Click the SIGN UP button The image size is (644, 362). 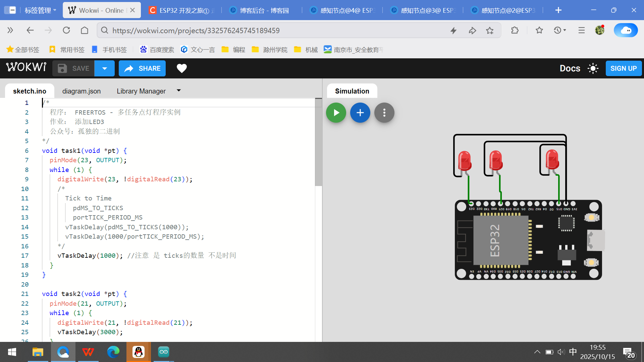(x=624, y=68)
